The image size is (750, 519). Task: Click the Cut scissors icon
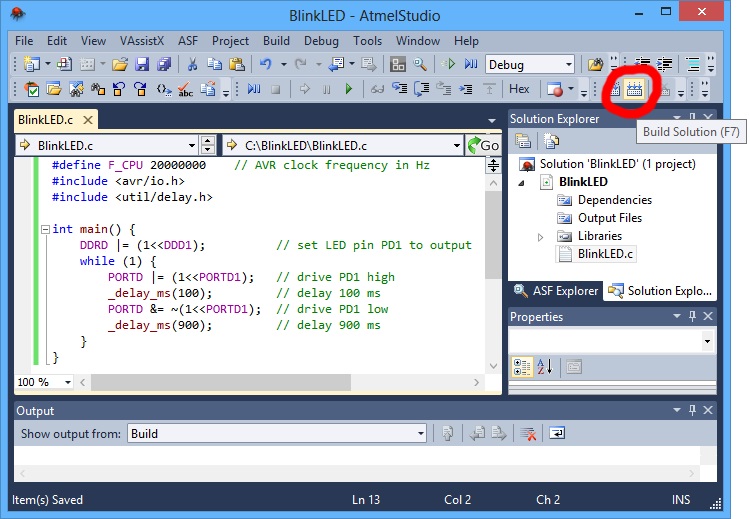pos(192,65)
